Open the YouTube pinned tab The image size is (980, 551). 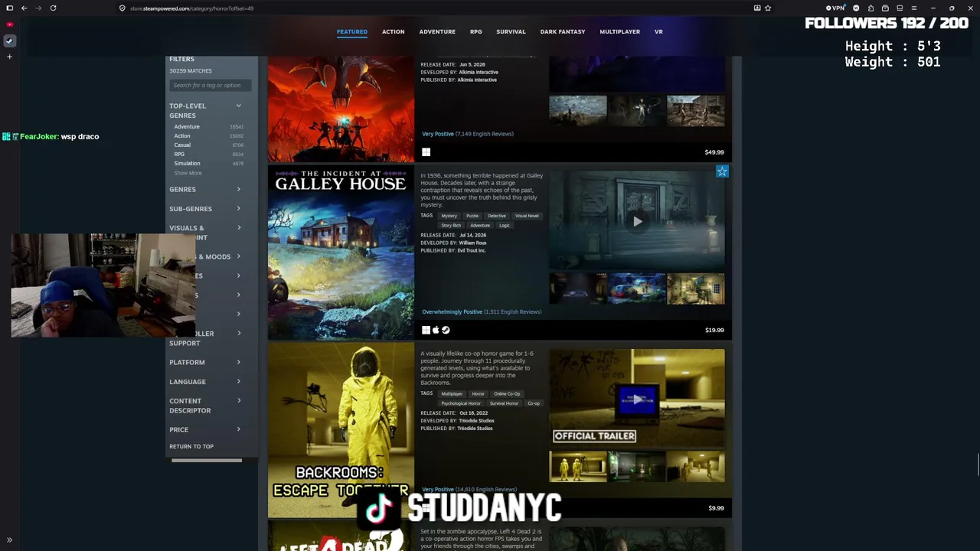9,24
